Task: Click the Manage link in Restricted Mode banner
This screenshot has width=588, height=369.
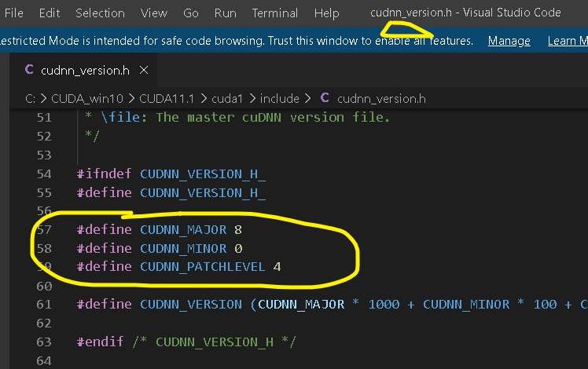Action: click(x=509, y=41)
